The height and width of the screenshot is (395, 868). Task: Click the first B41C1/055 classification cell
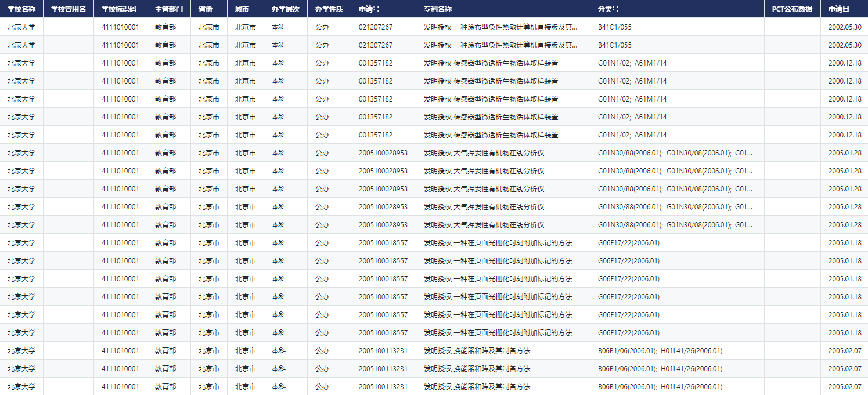click(x=677, y=27)
